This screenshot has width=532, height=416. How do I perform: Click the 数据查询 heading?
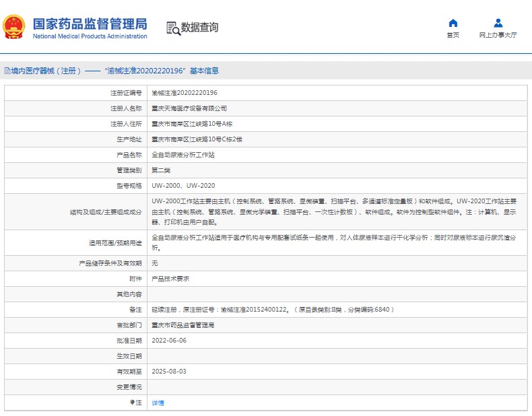coord(199,28)
